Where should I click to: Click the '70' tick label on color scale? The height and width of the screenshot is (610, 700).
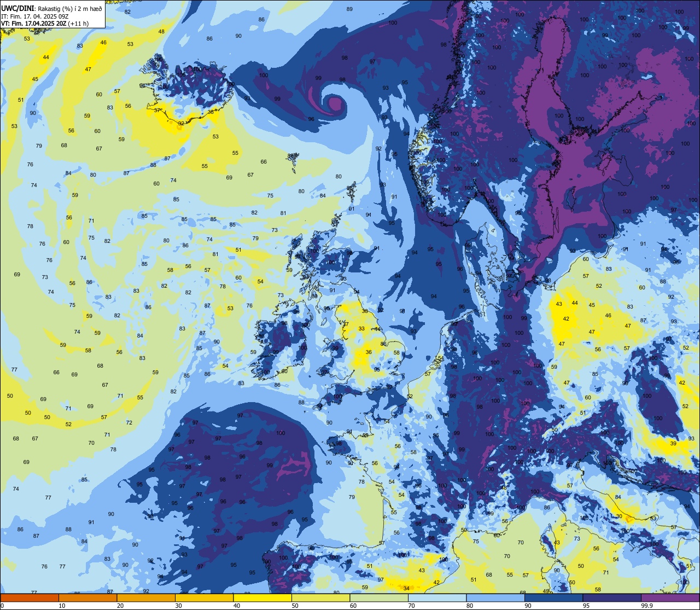411,606
